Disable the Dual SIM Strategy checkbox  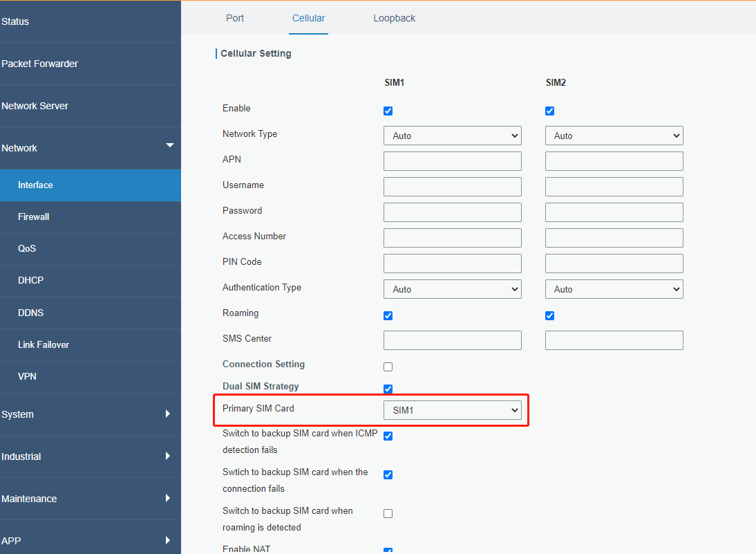pyautogui.click(x=388, y=389)
